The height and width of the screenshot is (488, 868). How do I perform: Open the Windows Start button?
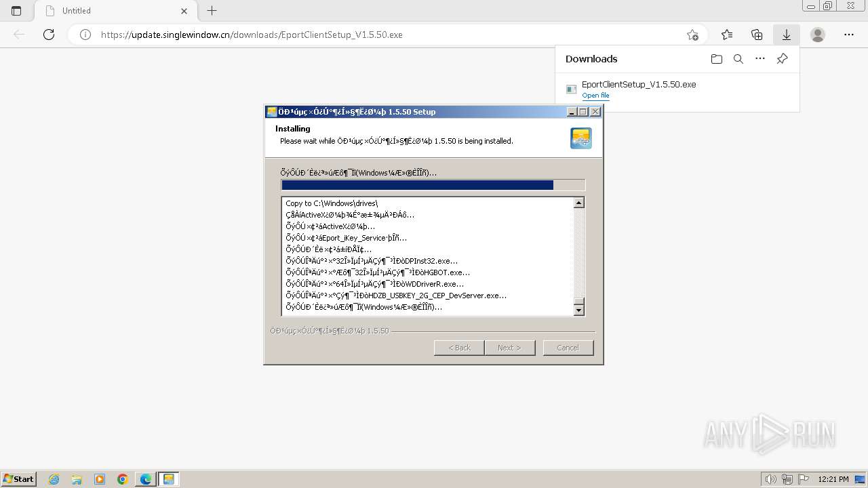pos(18,479)
